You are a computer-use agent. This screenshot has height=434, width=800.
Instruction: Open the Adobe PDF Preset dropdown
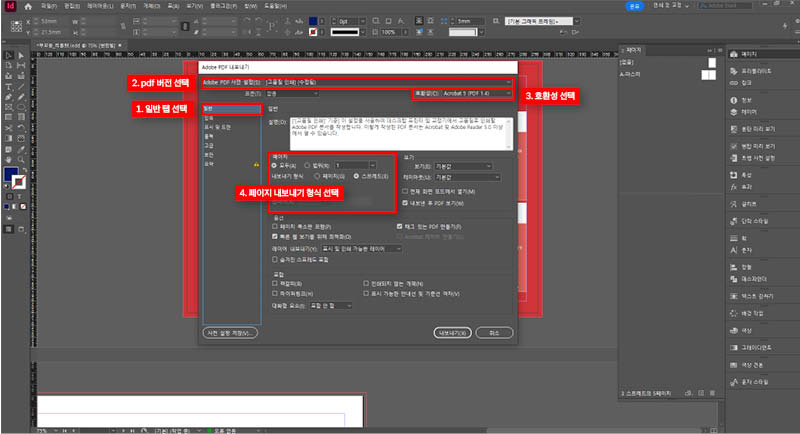point(388,82)
